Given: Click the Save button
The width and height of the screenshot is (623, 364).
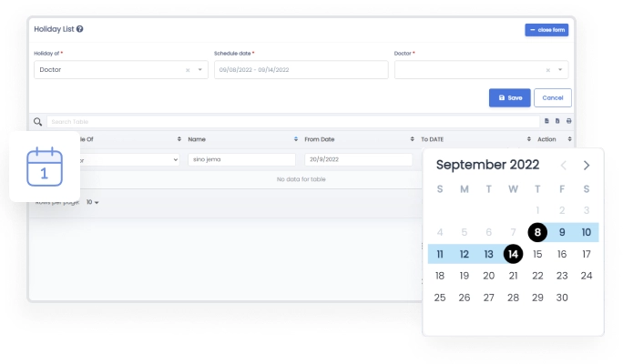Looking at the screenshot, I should pyautogui.click(x=509, y=97).
